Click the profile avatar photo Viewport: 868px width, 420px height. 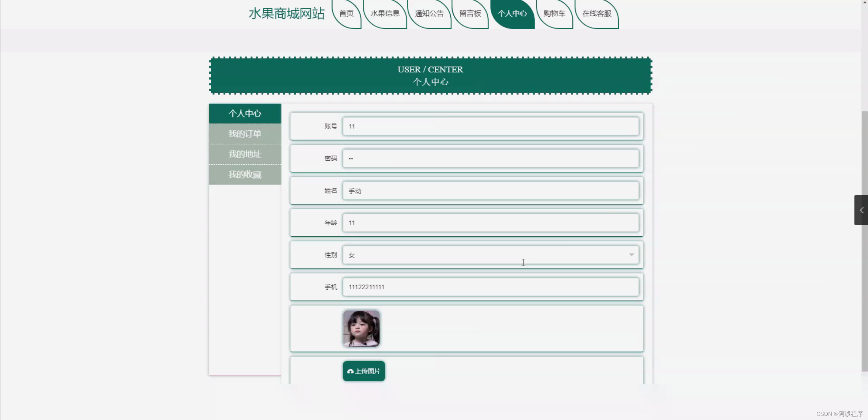[361, 328]
